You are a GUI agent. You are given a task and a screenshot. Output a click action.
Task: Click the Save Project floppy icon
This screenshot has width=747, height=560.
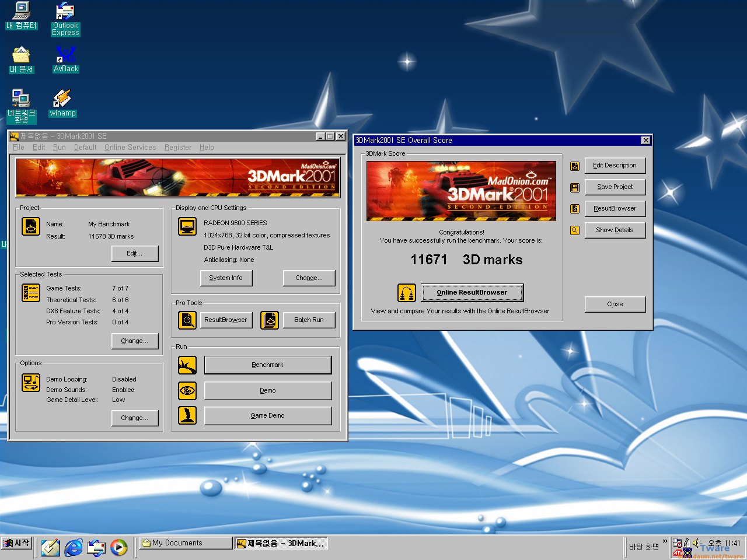pos(575,187)
